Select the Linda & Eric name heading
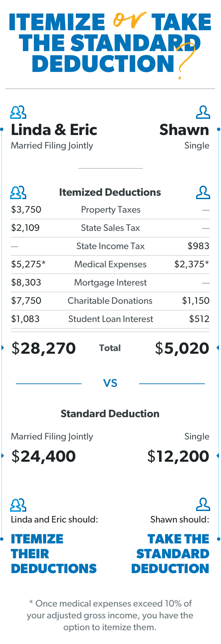This screenshot has height=644, width=221. tap(54, 130)
